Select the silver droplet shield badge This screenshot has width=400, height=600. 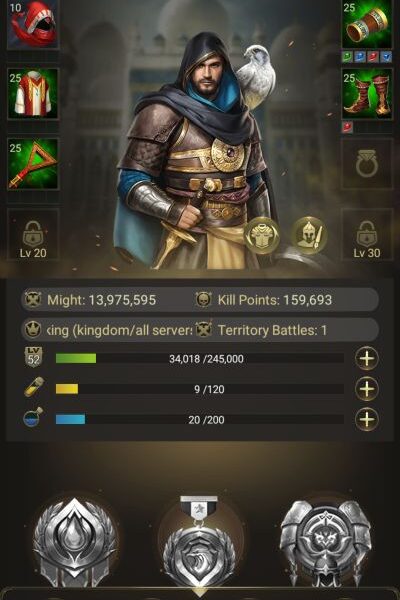tap(75, 542)
